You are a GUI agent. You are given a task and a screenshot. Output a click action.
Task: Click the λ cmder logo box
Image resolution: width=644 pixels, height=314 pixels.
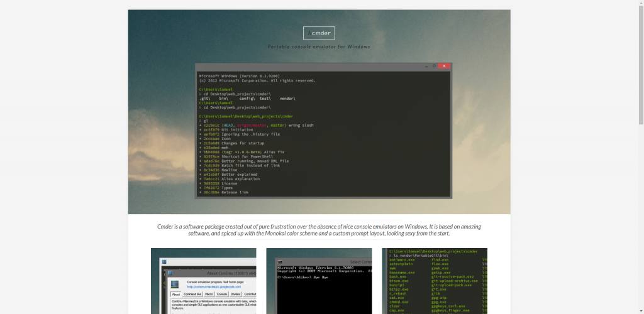(319, 33)
